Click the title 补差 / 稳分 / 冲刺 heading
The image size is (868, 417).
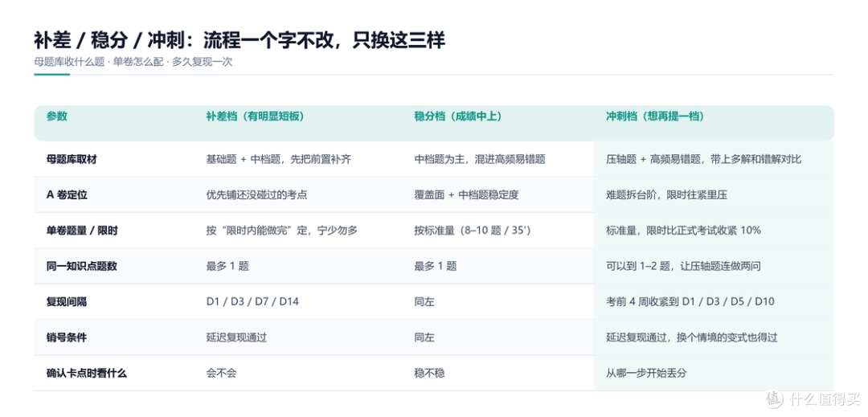(x=240, y=40)
